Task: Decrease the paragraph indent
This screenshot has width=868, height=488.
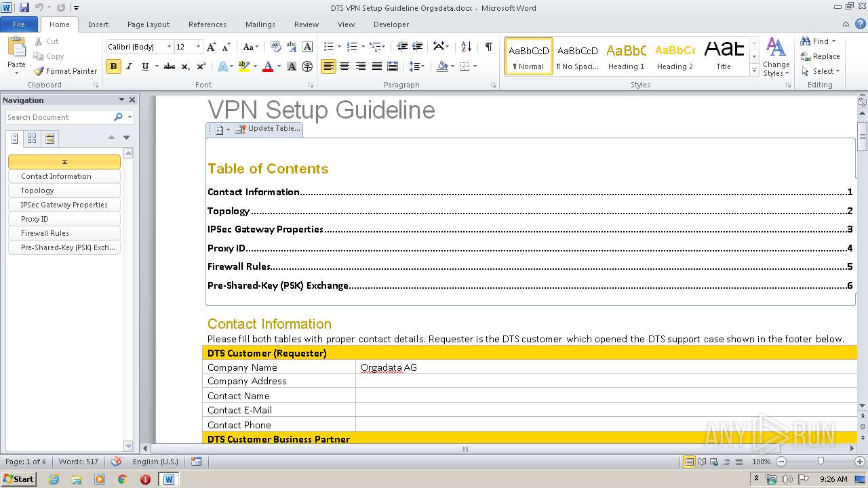Action: (402, 47)
